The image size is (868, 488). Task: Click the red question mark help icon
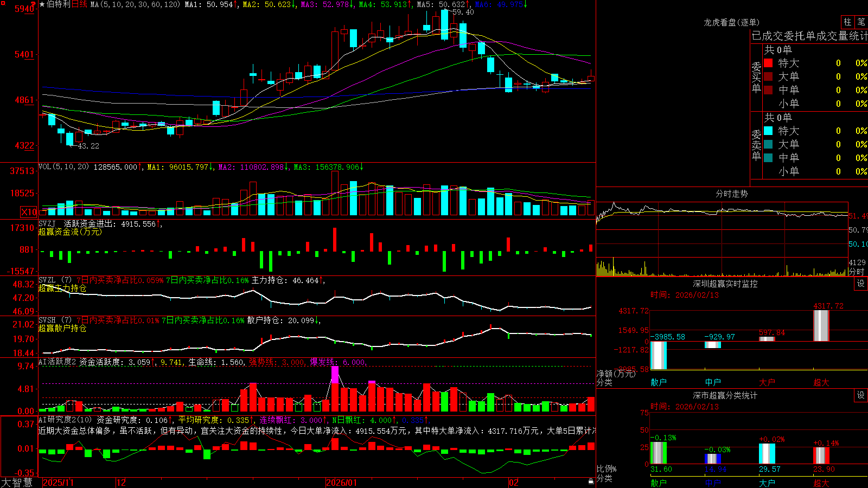click(34, 4)
